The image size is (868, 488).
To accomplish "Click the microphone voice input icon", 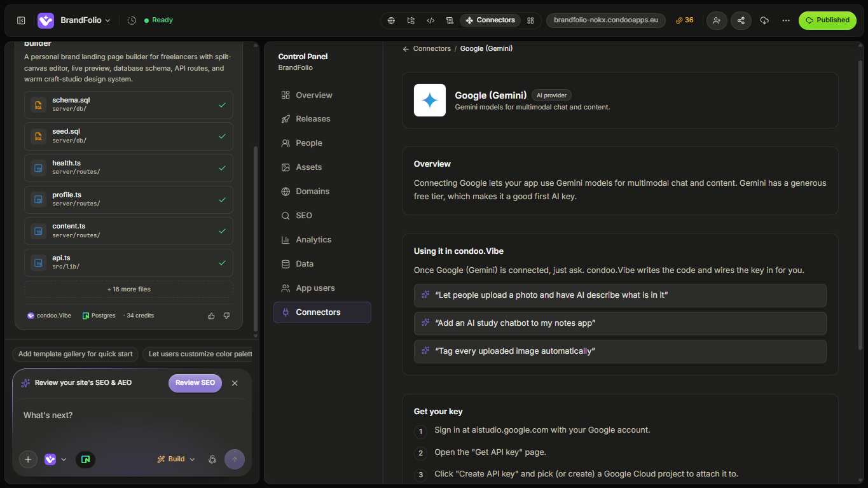I will pos(212,459).
